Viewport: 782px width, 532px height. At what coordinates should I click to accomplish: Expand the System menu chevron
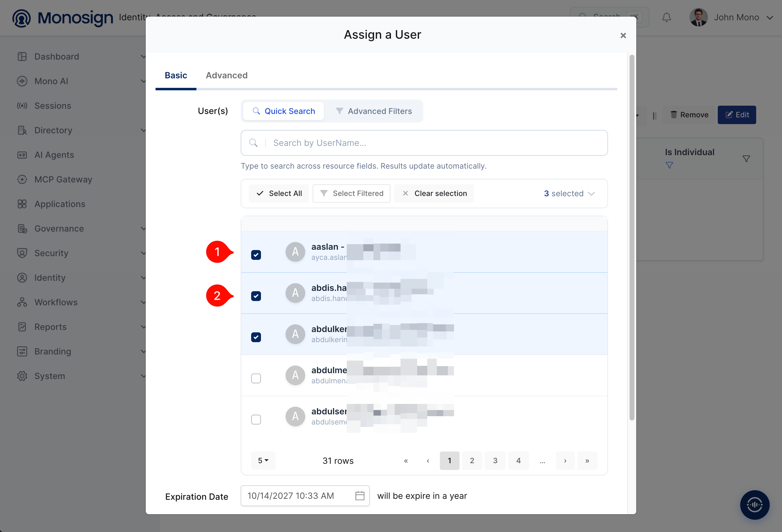tap(143, 376)
